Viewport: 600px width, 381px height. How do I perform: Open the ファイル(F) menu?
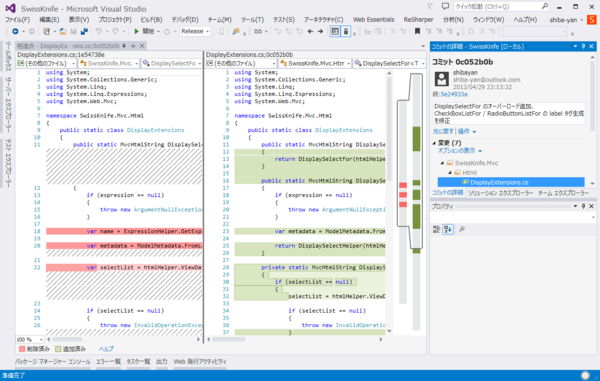point(17,20)
